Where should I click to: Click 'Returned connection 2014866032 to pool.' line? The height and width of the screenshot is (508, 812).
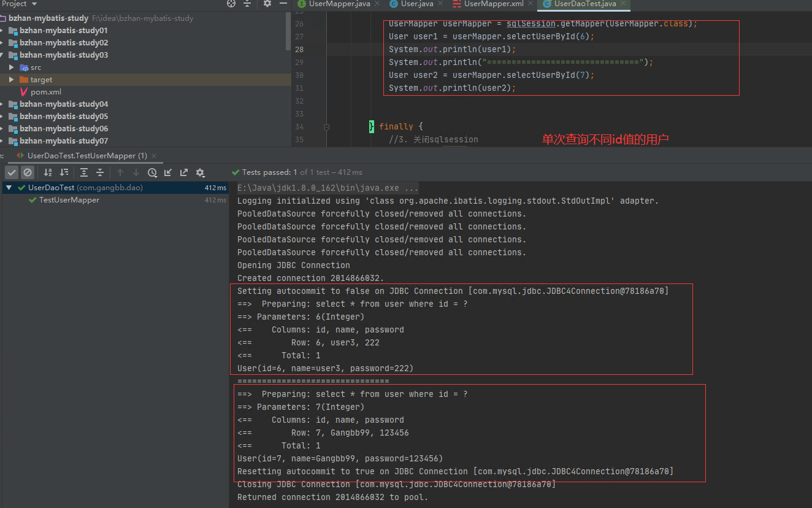point(333,498)
